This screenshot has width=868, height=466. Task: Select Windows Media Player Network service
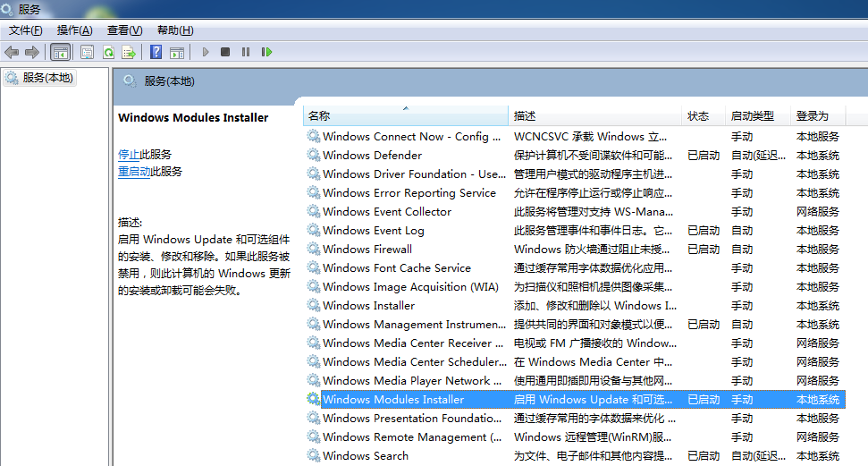click(x=412, y=381)
